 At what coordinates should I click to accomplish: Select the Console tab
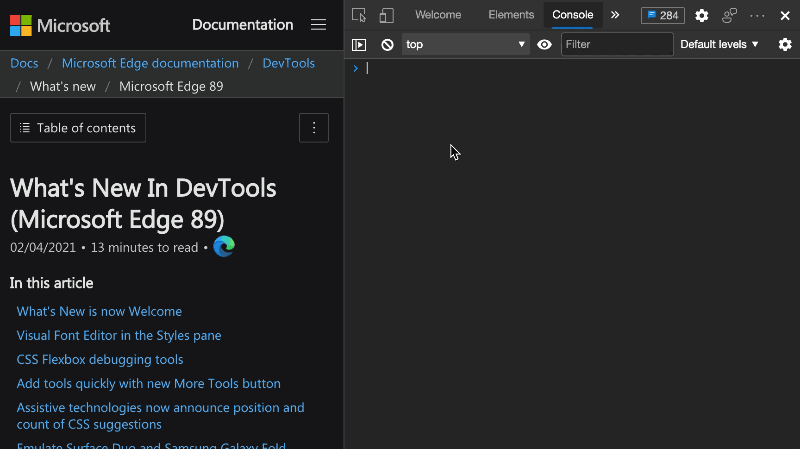pos(572,15)
